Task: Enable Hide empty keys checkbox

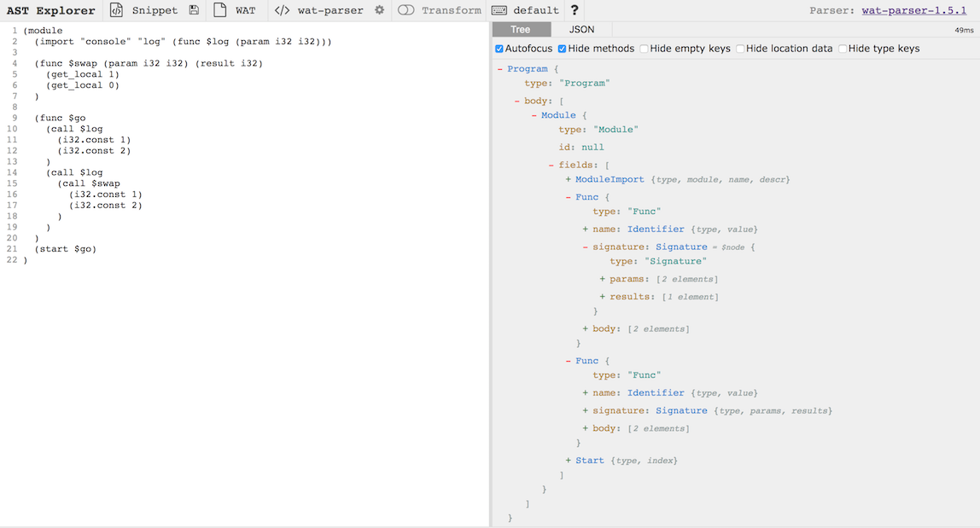Action: coord(645,49)
